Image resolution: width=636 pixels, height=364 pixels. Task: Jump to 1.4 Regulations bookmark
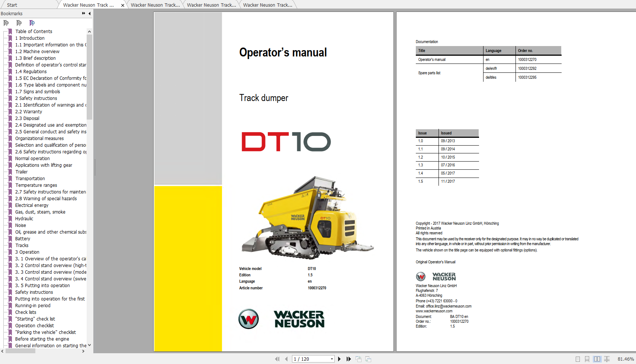pyautogui.click(x=31, y=72)
